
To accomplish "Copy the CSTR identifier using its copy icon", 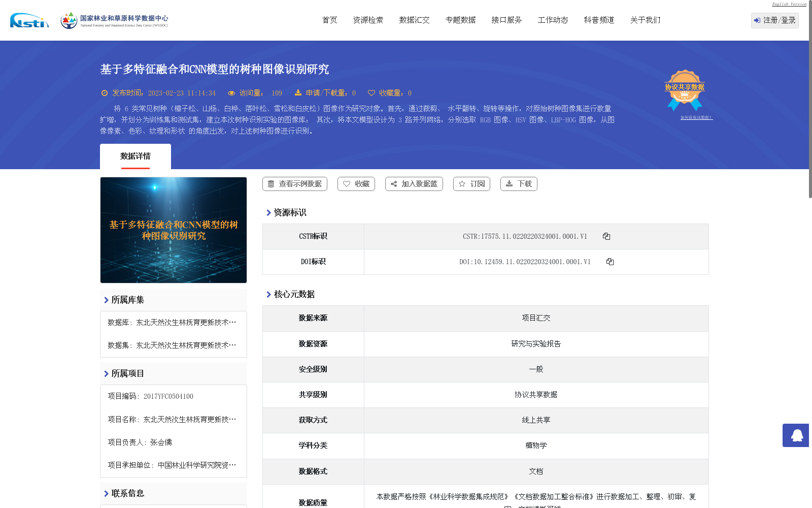I will tap(606, 236).
